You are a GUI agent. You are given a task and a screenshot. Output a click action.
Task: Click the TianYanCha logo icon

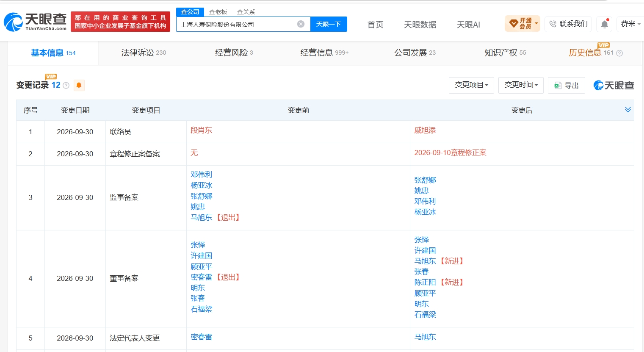pyautogui.click(x=13, y=22)
